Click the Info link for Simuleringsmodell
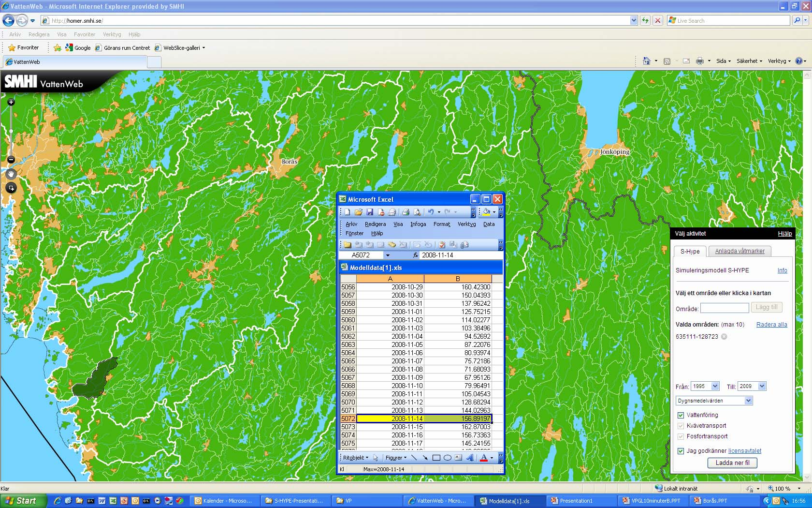Viewport: 812px width, 508px height. pos(782,270)
